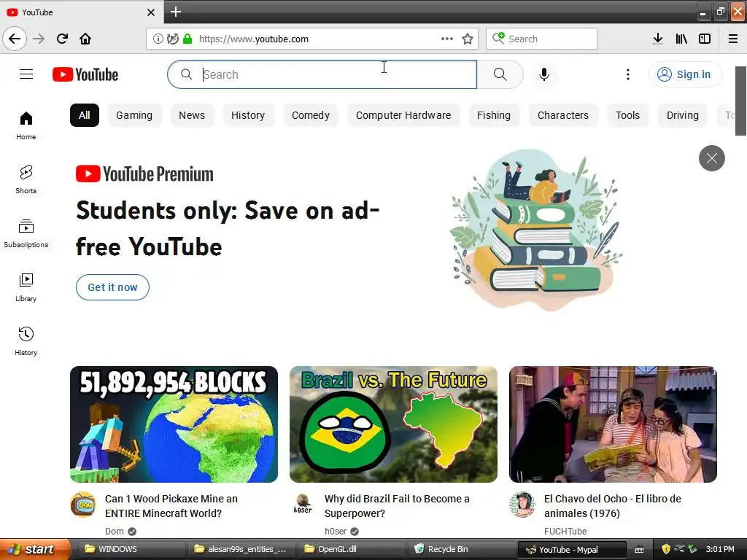
Task: Open Shorts in the sidebar
Action: click(26, 179)
